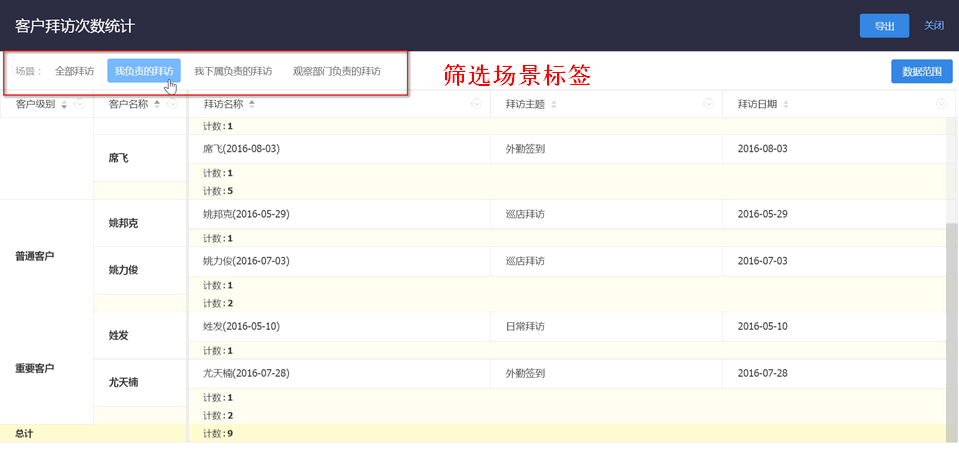
Task: Open visit 尤天楠(2016-07-28)
Action: pyautogui.click(x=246, y=373)
